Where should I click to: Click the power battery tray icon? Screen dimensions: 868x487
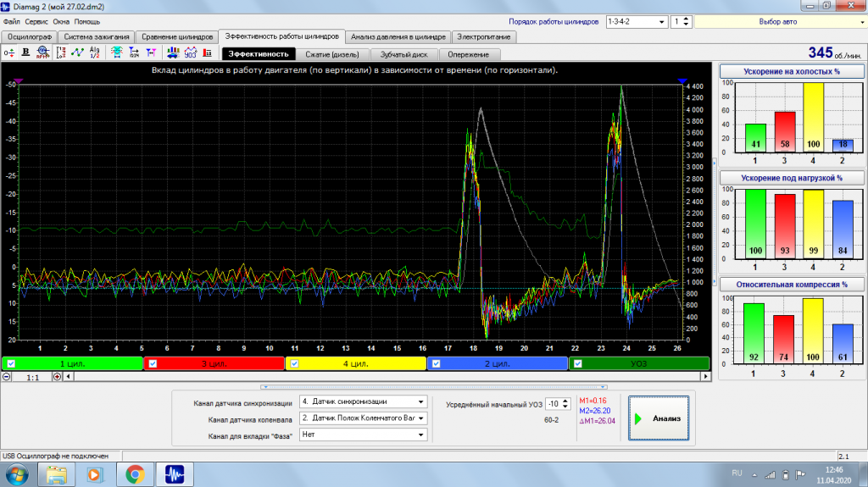tap(785, 475)
